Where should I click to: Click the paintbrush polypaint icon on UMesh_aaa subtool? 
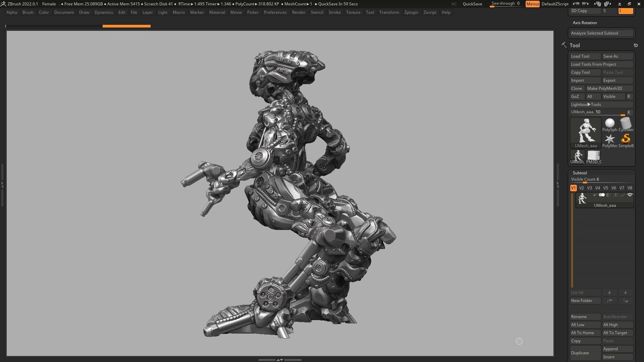click(x=623, y=195)
